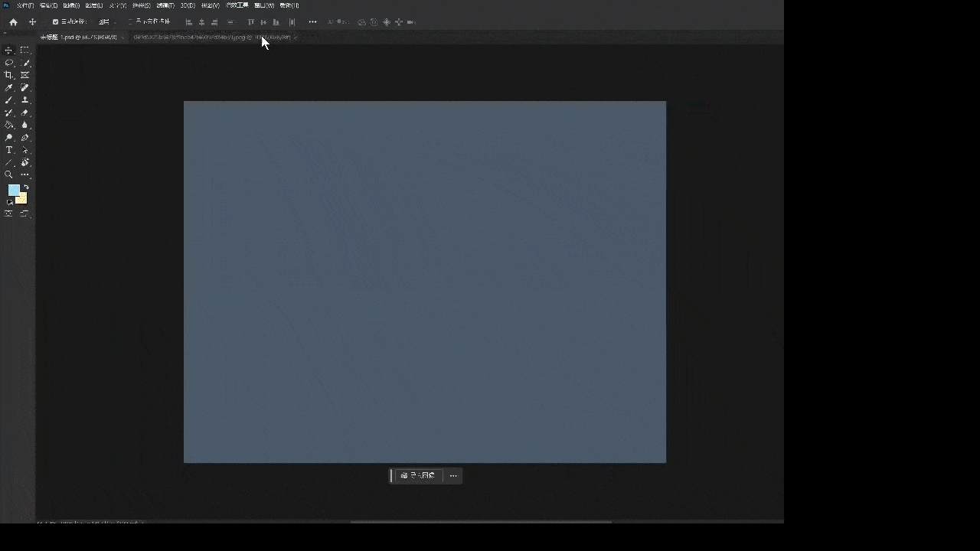Open the 图像(I) menu
Viewport: 980px width, 551px height.
pyautogui.click(x=72, y=5)
